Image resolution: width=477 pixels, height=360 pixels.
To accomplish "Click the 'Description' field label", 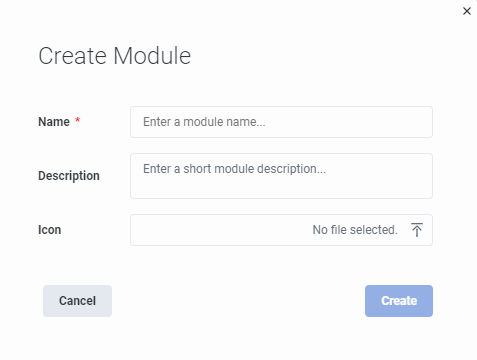I will point(69,176).
